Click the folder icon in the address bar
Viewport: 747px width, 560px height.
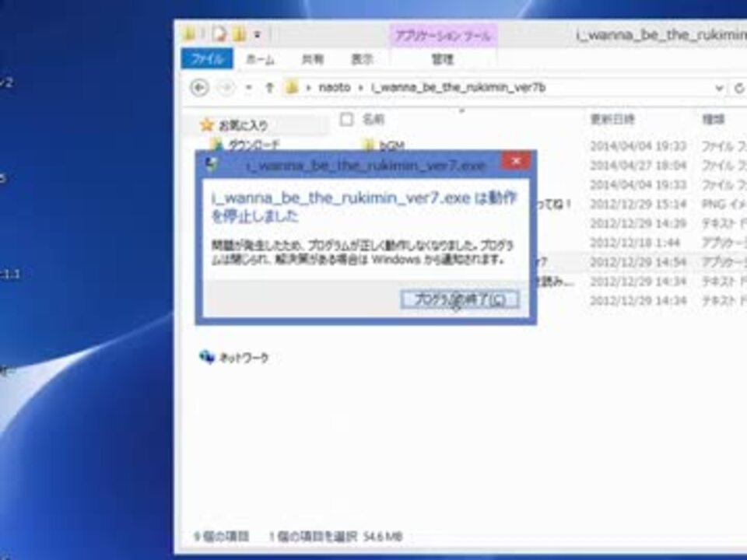click(291, 88)
